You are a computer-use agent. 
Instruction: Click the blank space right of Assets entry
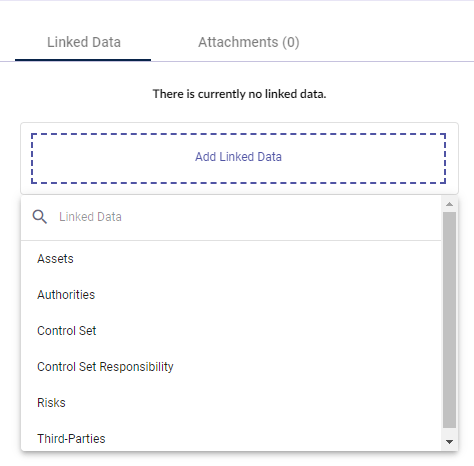tap(257, 259)
